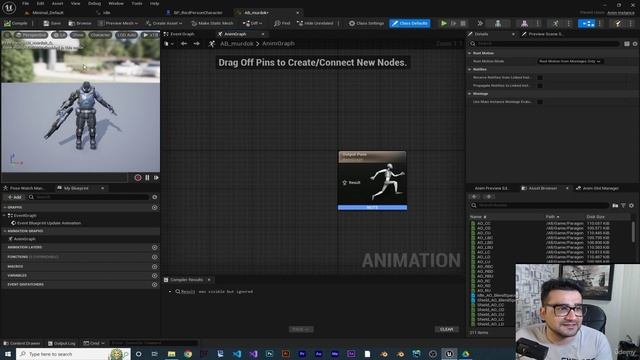Image resolution: width=640 pixels, height=360 pixels.
Task: Open the Create Asset dropdown
Action: click(164, 23)
